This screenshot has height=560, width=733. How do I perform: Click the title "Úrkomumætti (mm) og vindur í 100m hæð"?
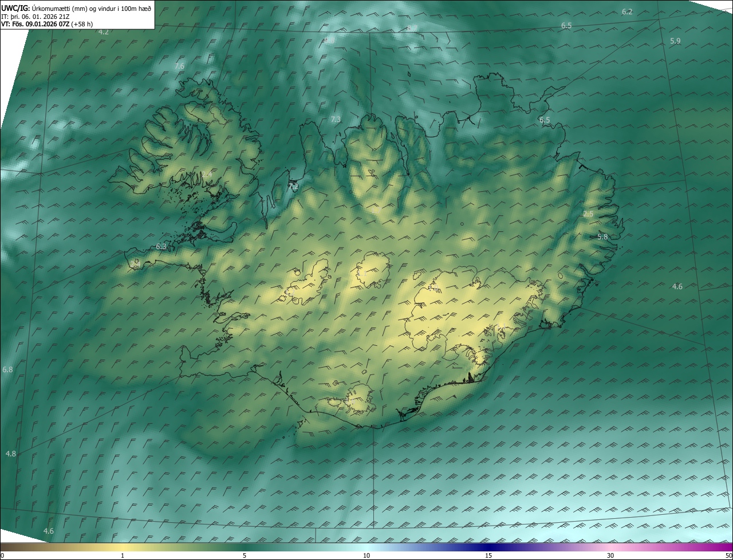(x=91, y=8)
